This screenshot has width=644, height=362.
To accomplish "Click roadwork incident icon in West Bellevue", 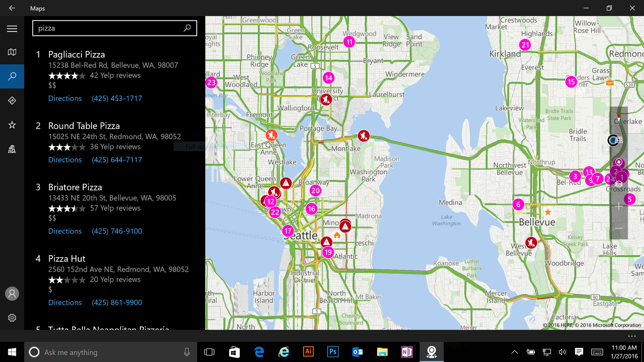I will coord(531,243).
